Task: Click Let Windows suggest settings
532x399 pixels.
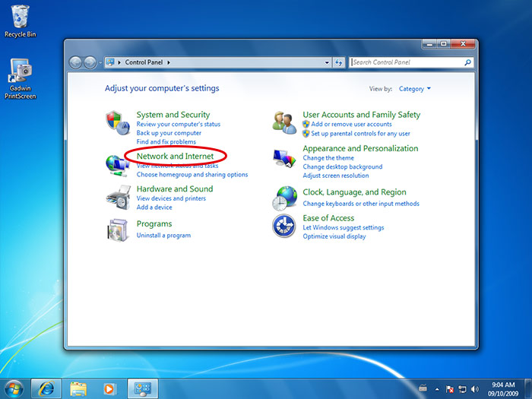Action: (x=344, y=228)
